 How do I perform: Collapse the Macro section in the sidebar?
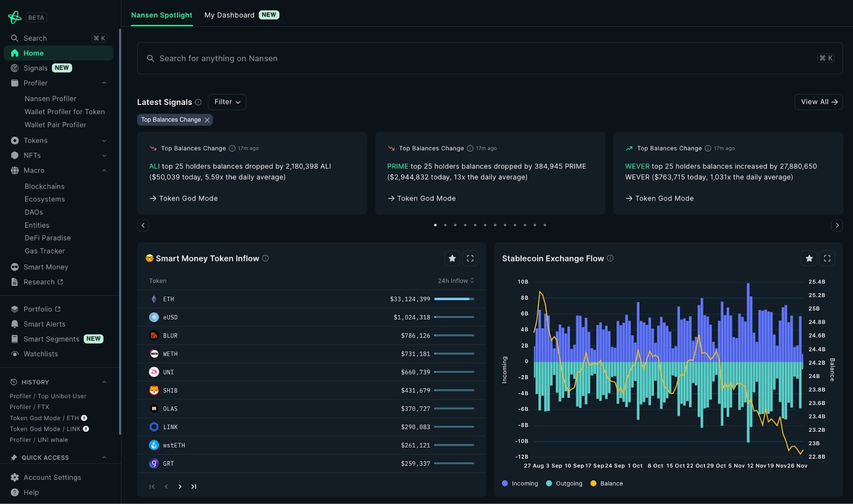(x=104, y=170)
